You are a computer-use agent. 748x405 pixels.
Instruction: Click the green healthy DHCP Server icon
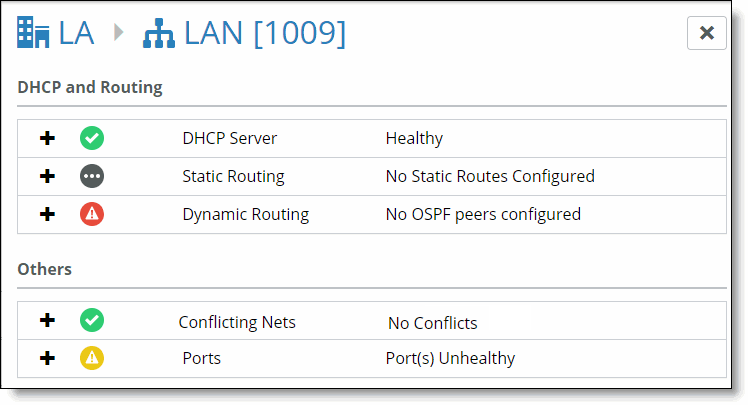tap(92, 138)
